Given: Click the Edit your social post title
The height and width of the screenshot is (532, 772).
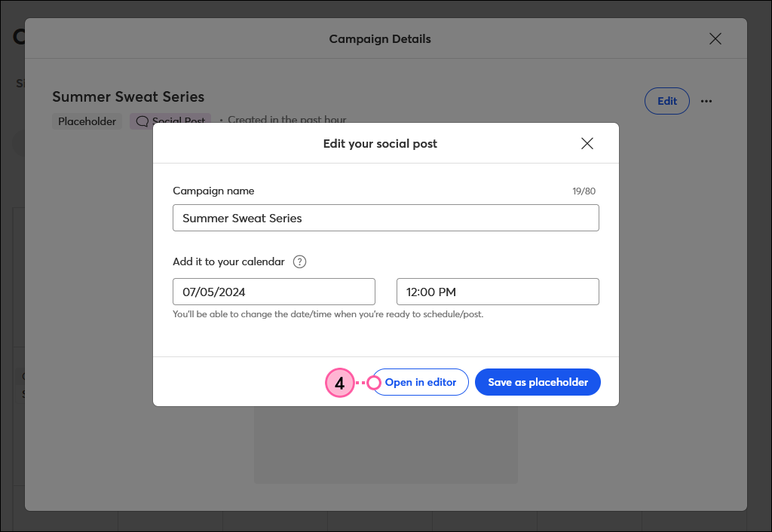Looking at the screenshot, I should 380,144.
